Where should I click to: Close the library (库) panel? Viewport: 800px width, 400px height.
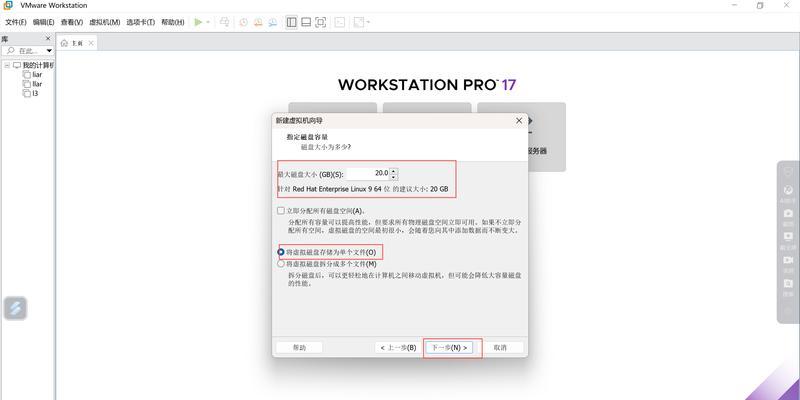pyautogui.click(x=48, y=38)
